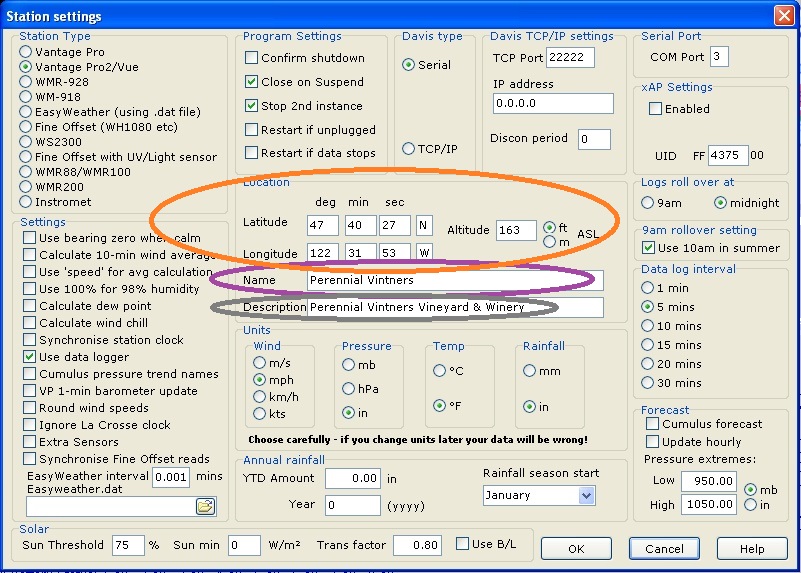Enable the Confirm shutdown checkbox
Screen dimensions: 801x573
(x=252, y=58)
